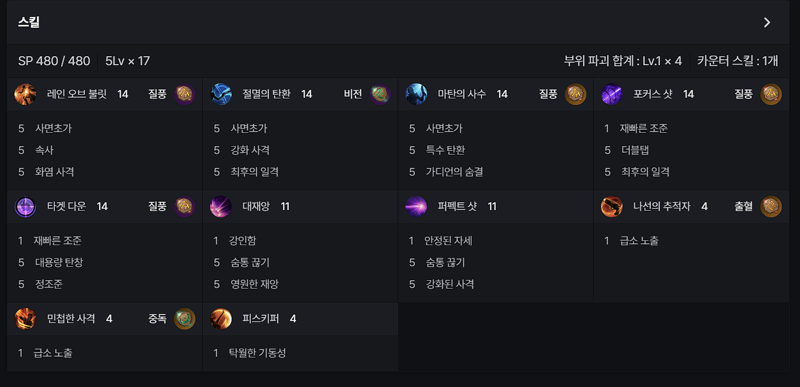Click the 화염 사격 tripod entry
The width and height of the screenshot is (800, 387).
click(55, 172)
